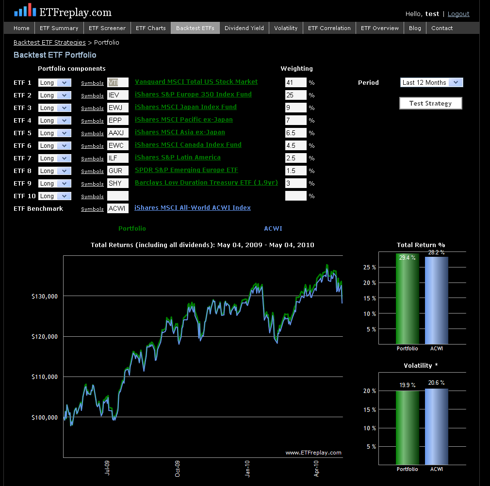Click ETF 5 weighting field showing 6.5

296,133
